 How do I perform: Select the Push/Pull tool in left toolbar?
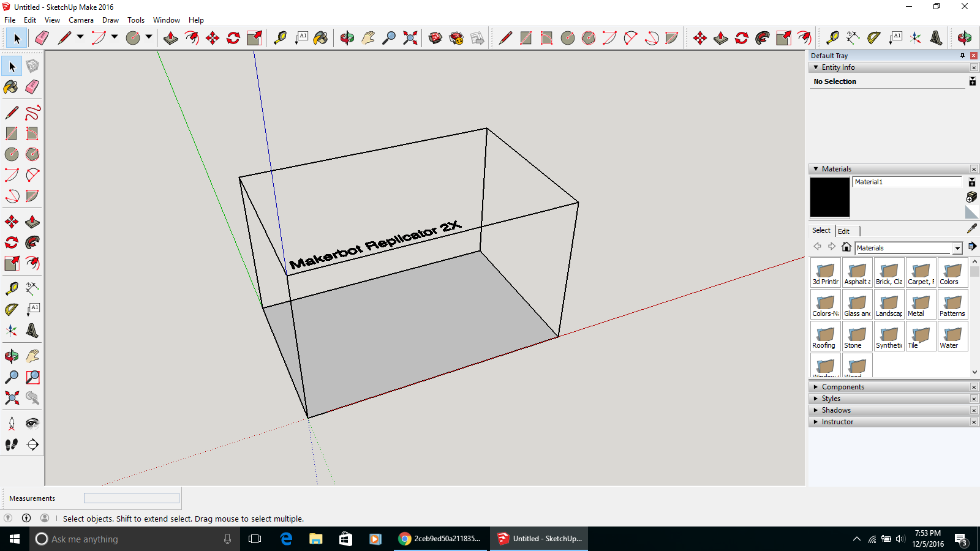32,222
